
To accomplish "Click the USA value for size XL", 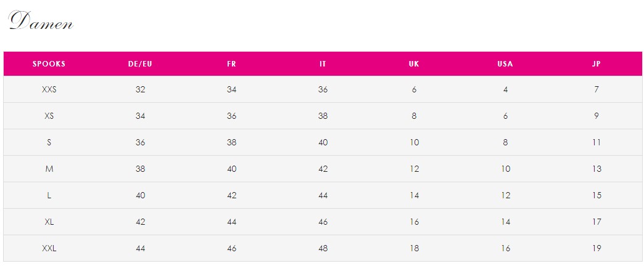I will coord(505,222).
